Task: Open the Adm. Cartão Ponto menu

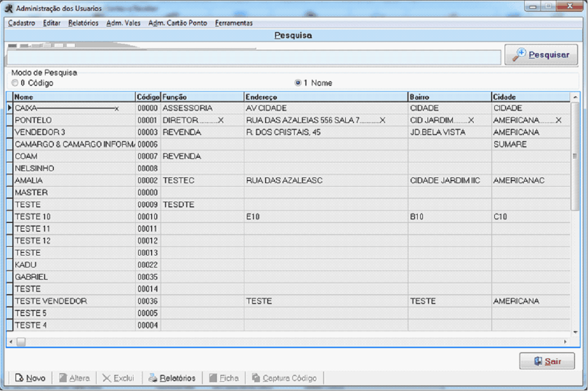Action: click(x=178, y=23)
